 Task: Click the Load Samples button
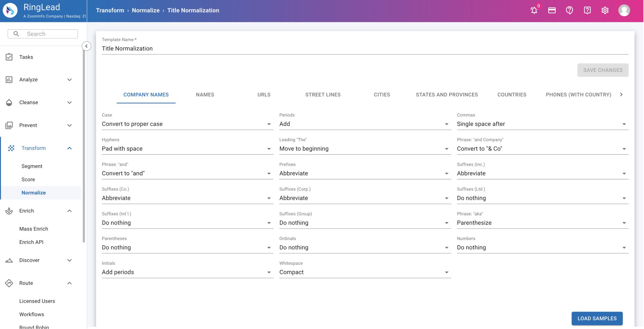597,318
